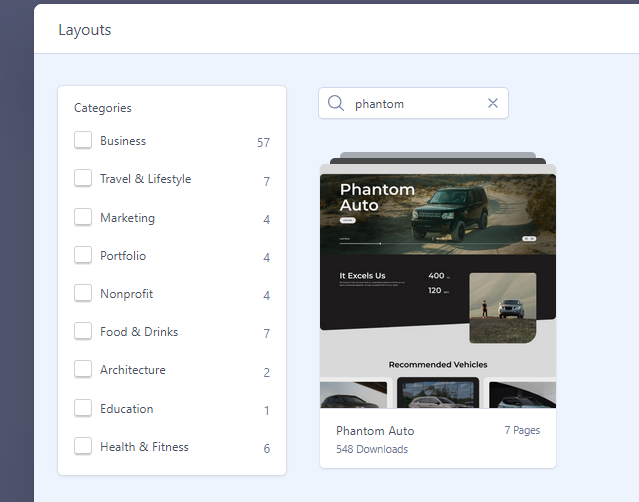This screenshot has height=502, width=639.
Task: Tick the Travel & Lifestyle checkbox
Action: (x=83, y=179)
